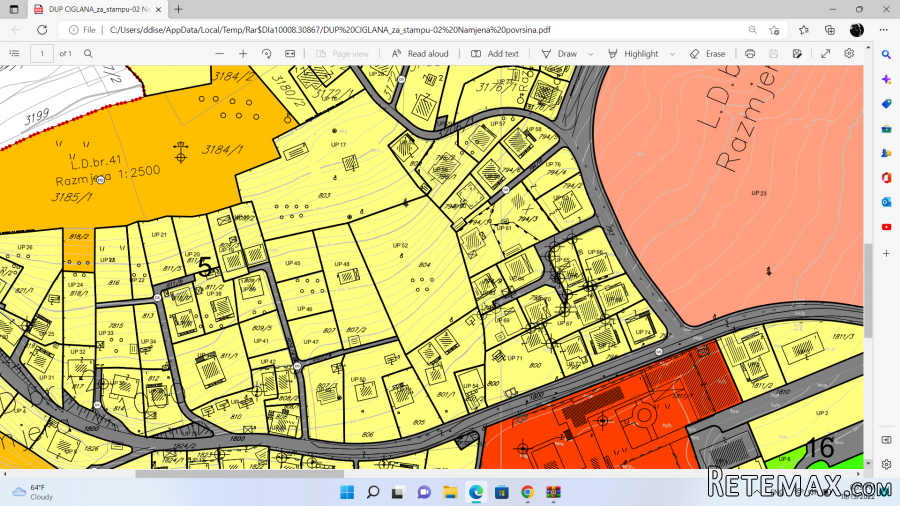Open WinRAR from taskbar

[x=553, y=492]
